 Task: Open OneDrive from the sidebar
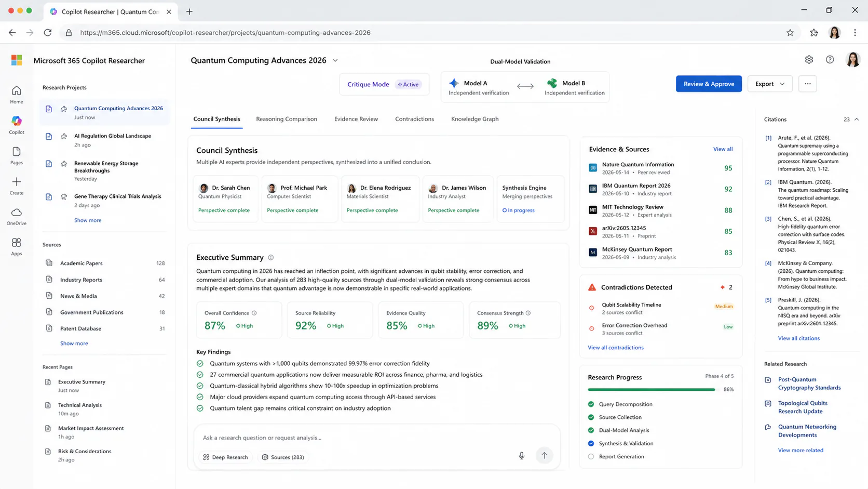click(x=17, y=216)
